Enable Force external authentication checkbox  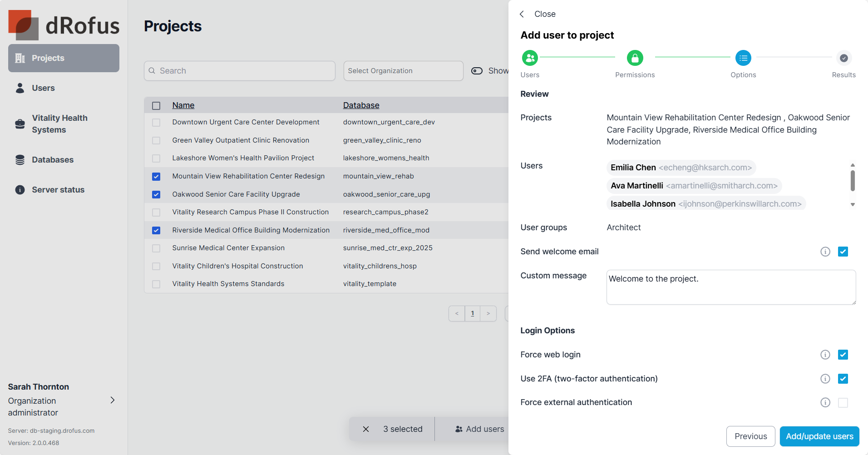tap(843, 402)
